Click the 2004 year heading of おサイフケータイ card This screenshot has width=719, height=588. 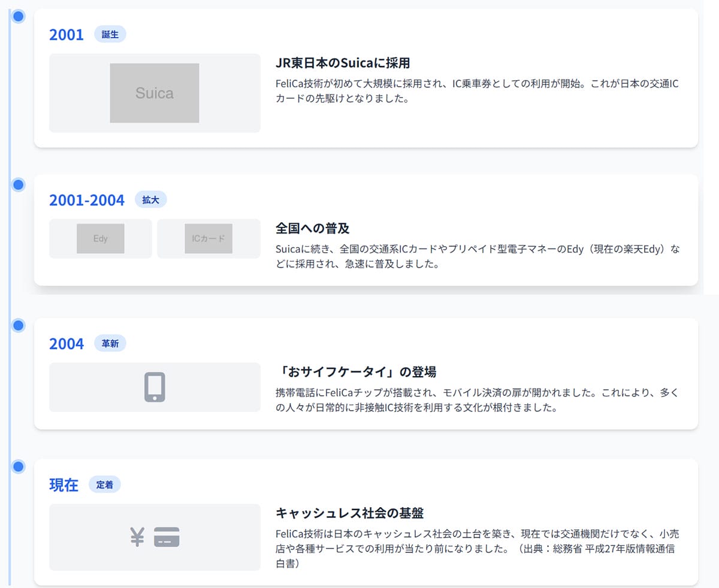(x=67, y=344)
